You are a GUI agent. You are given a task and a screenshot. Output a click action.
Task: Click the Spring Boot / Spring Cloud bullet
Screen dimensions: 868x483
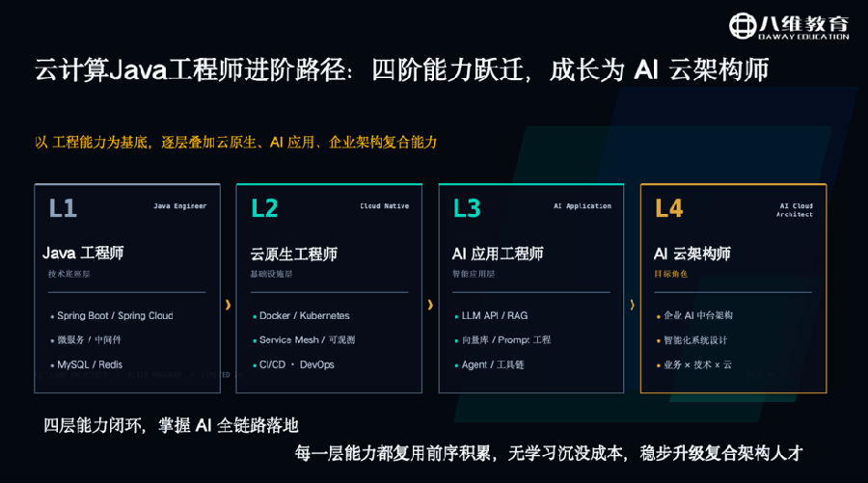tap(112, 316)
